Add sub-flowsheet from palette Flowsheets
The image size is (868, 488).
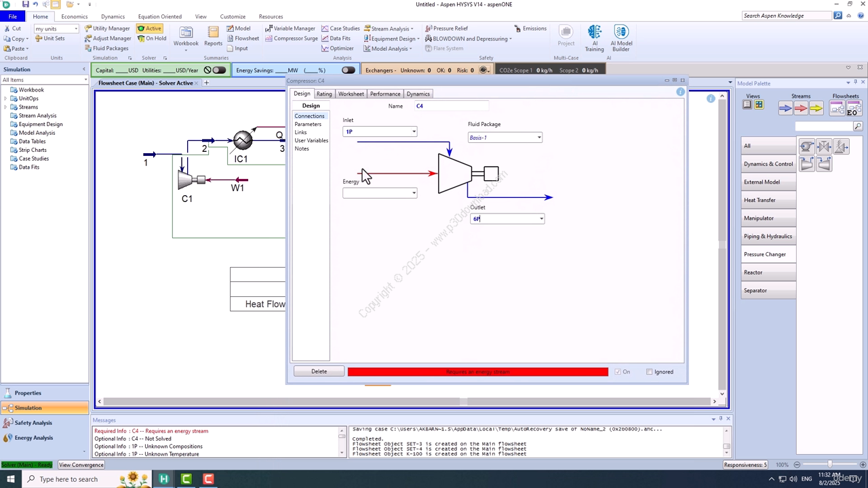pos(837,108)
